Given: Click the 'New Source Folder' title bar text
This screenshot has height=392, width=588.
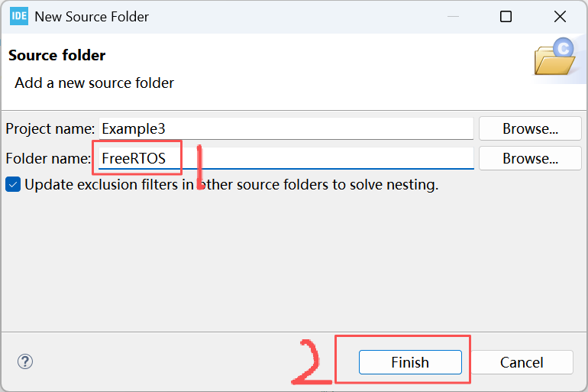Looking at the screenshot, I should [92, 17].
